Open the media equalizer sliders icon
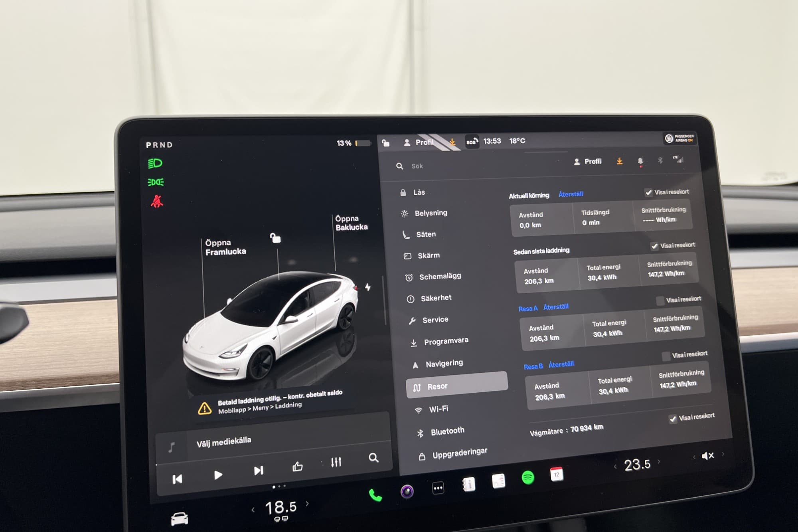This screenshot has width=798, height=532. click(x=336, y=462)
